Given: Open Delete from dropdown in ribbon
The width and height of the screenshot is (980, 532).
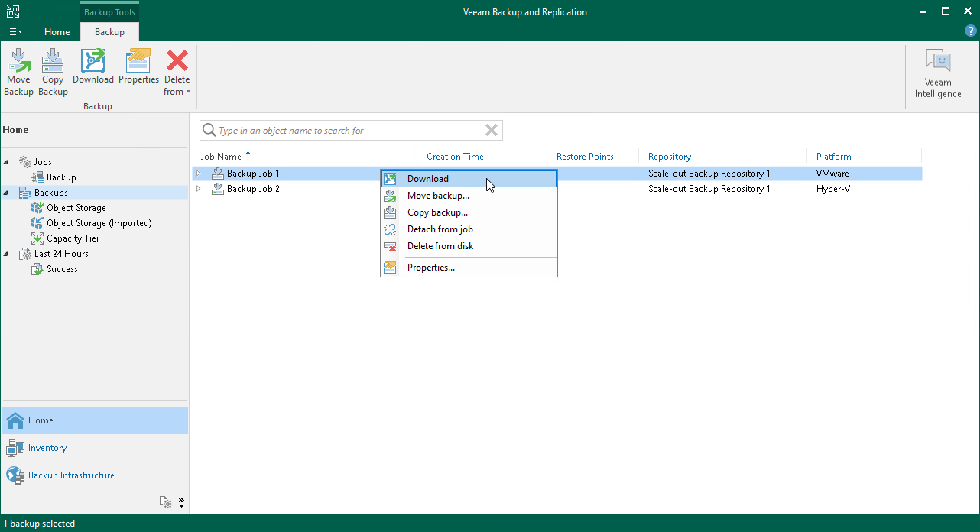Looking at the screenshot, I should 177,85.
